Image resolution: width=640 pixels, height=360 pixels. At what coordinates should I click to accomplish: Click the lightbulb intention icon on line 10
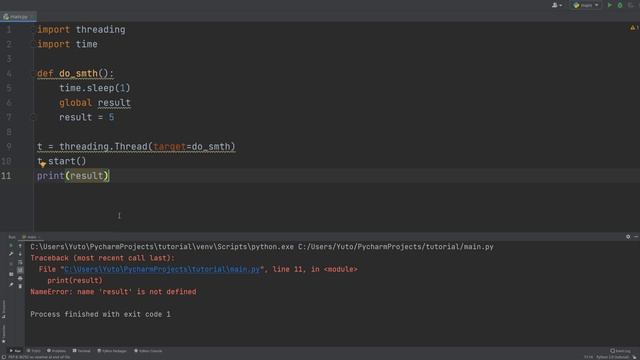(43, 164)
